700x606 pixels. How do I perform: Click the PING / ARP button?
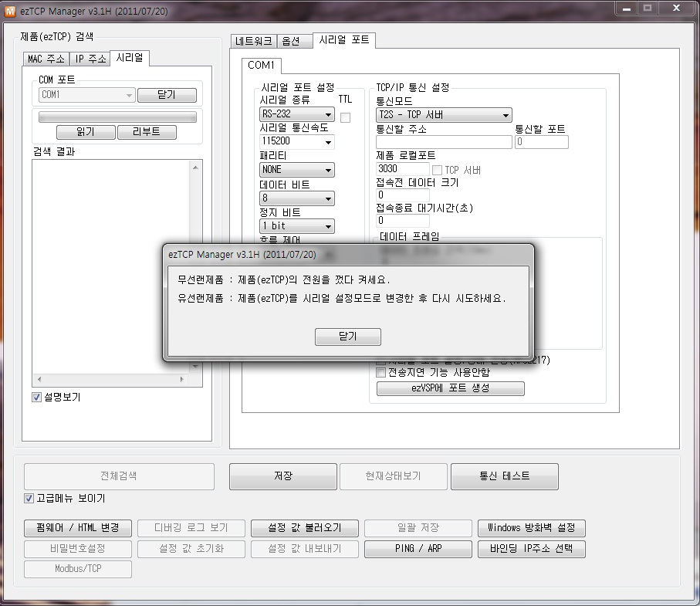point(418,549)
